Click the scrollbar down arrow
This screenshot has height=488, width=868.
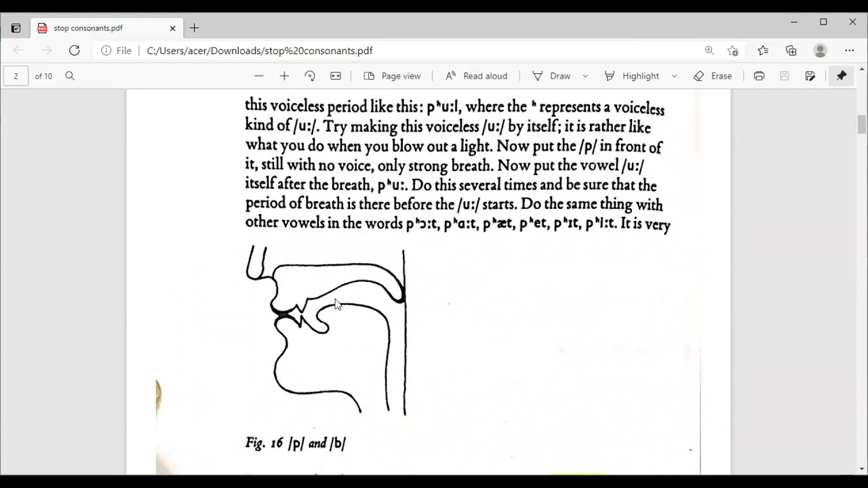862,469
